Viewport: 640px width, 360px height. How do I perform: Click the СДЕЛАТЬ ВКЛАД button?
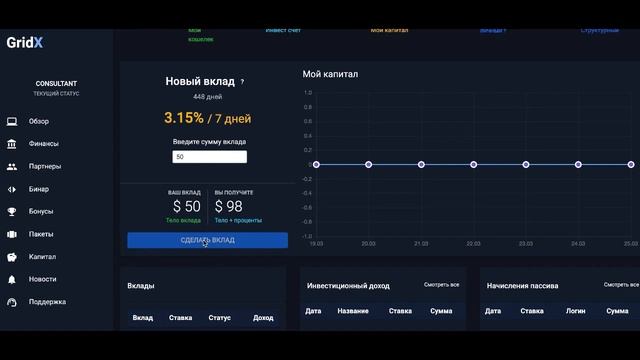point(207,240)
